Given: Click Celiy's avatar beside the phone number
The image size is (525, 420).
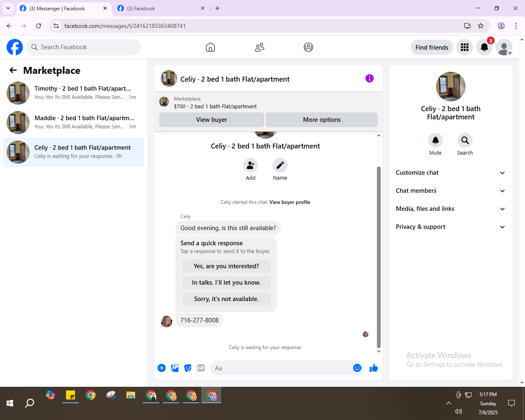Looking at the screenshot, I should click(x=167, y=321).
